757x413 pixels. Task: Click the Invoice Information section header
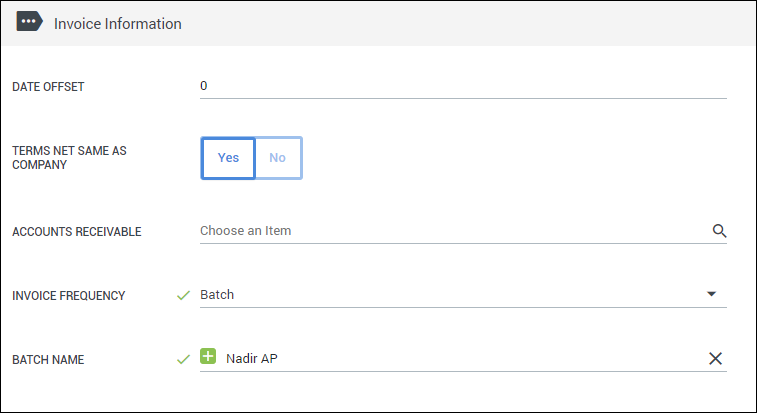click(x=378, y=24)
